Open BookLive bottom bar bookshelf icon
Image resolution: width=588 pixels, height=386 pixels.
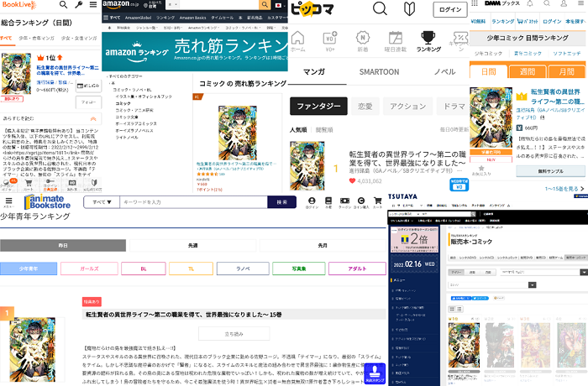tap(72, 185)
